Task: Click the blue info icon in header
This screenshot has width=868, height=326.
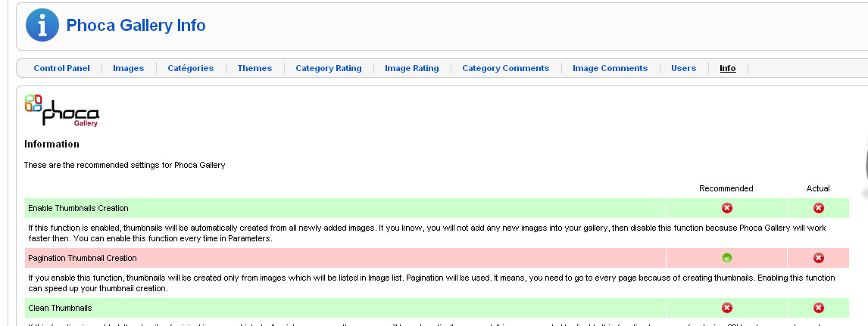Action: coord(42,25)
